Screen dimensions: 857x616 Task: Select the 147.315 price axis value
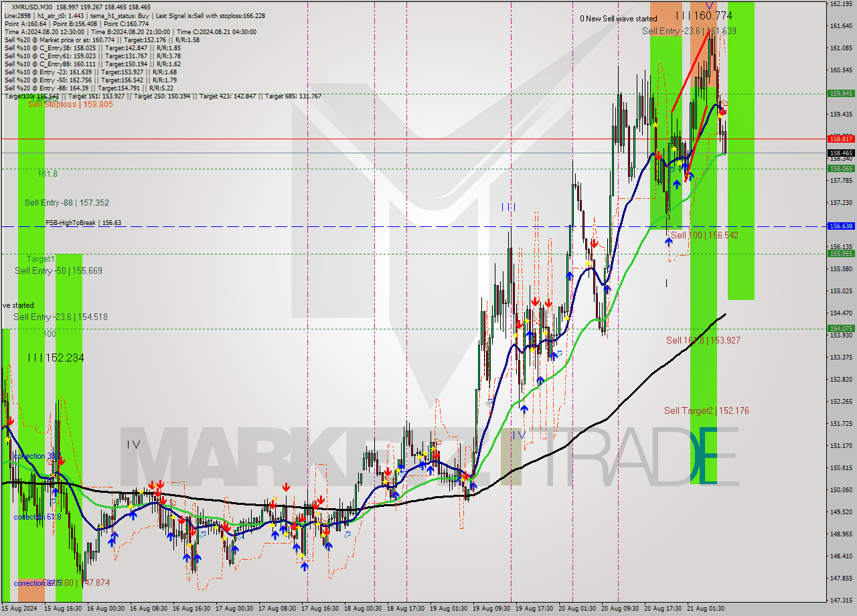841,601
